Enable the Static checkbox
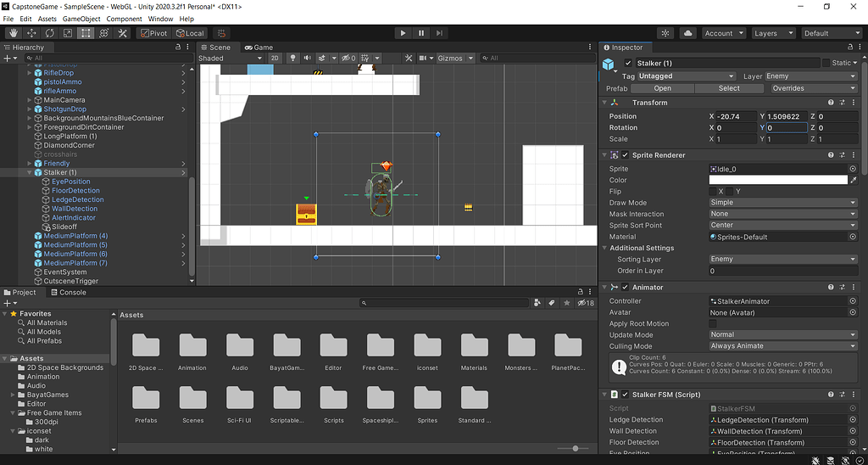 point(826,64)
